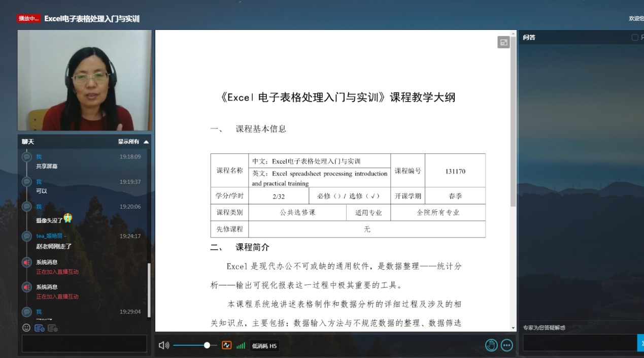Click the document vertical scrollbar thumb
Screen dimensions: 644x358
(x=513, y=122)
